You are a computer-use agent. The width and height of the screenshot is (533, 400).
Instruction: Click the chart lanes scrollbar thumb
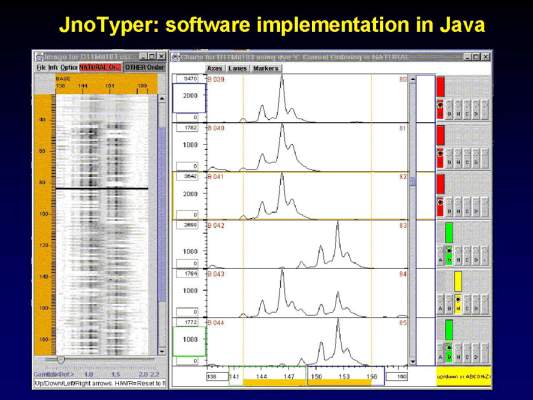[413, 182]
